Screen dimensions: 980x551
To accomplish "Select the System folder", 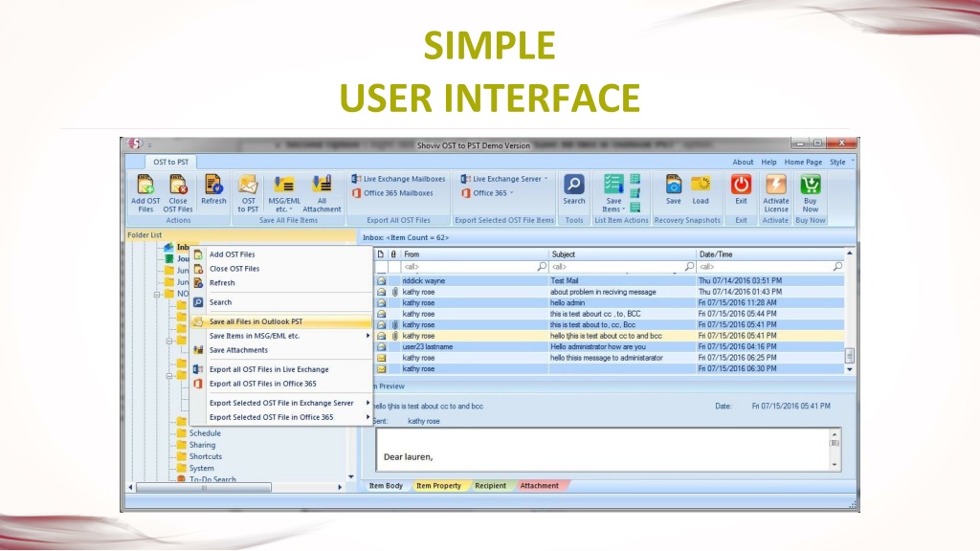I will tap(201, 469).
